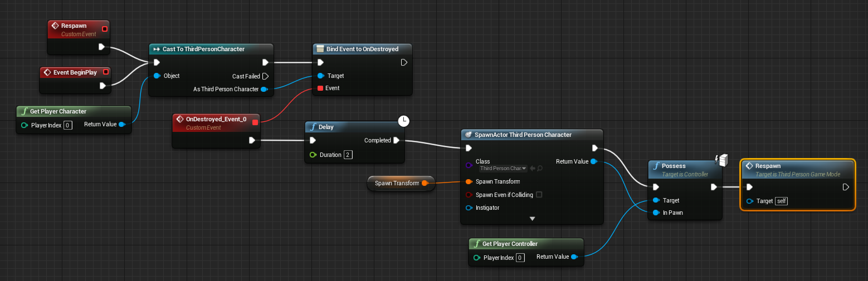
Task: Expand SpawnActor node advanced pins arrow
Action: (532, 219)
